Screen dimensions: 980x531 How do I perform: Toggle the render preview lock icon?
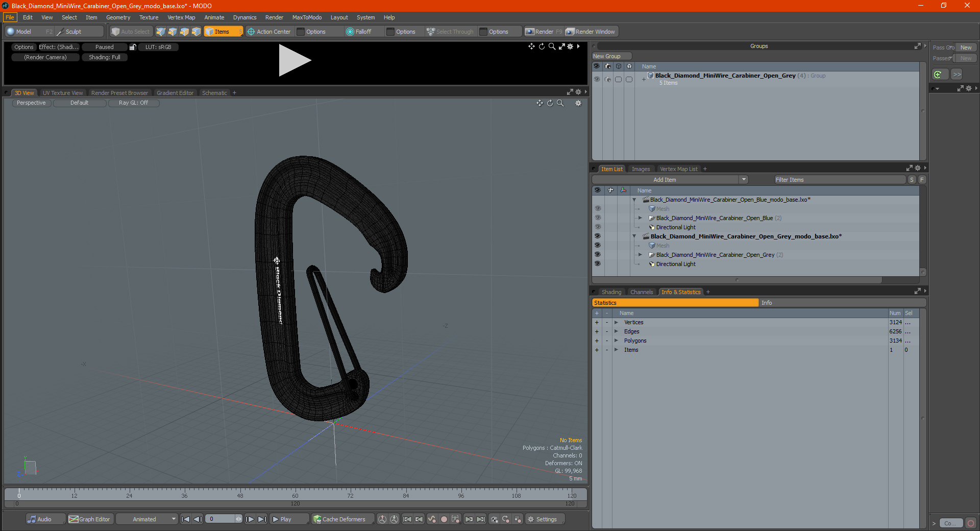tap(133, 47)
